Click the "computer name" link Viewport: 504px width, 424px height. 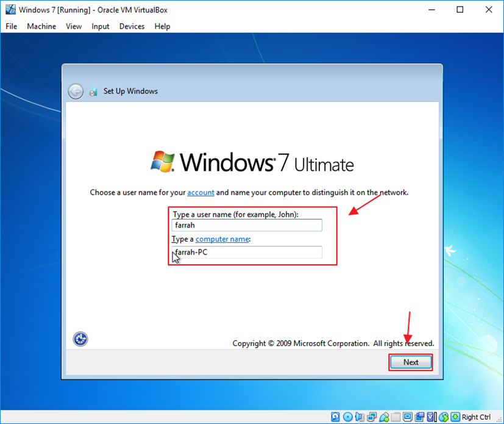222,239
